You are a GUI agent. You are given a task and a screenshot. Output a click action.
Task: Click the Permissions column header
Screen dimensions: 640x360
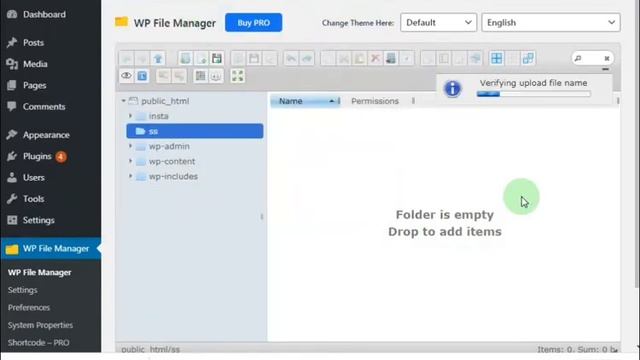(x=375, y=101)
